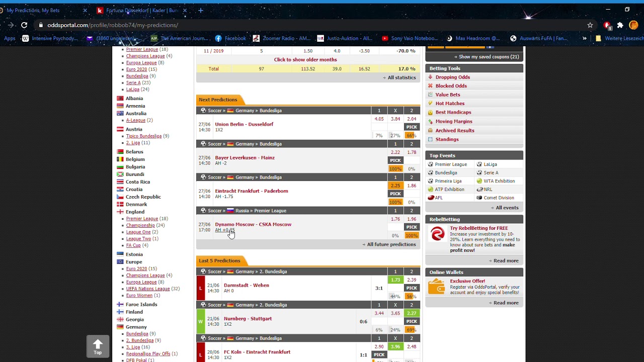This screenshot has height=362, width=644.
Task: Reload the page with the refresh icon
Action: click(x=24, y=25)
